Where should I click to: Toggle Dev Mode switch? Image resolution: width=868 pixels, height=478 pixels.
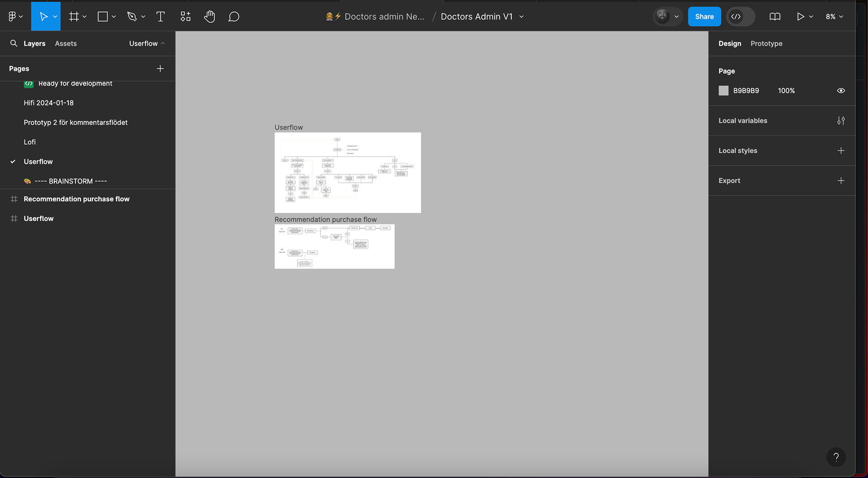[x=741, y=17]
